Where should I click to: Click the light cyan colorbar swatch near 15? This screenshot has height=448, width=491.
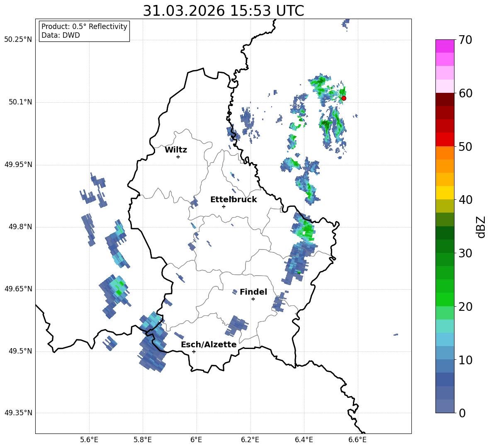445,326
